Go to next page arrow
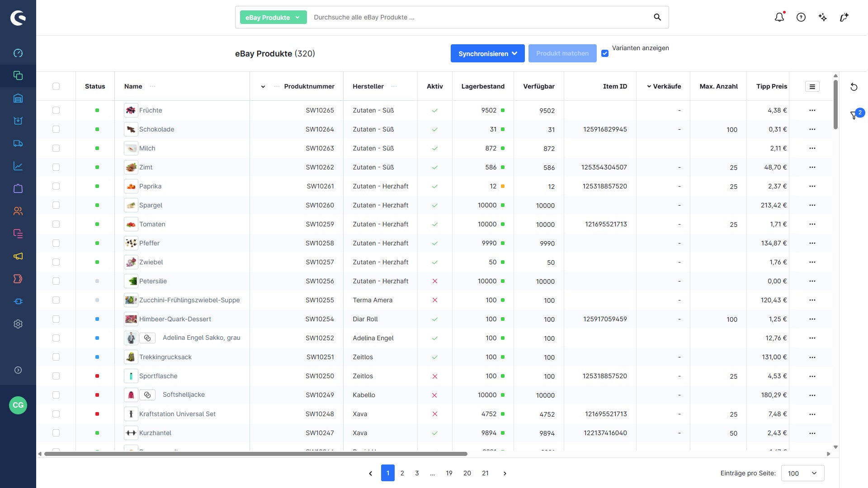The height and width of the screenshot is (488, 868). click(505, 473)
